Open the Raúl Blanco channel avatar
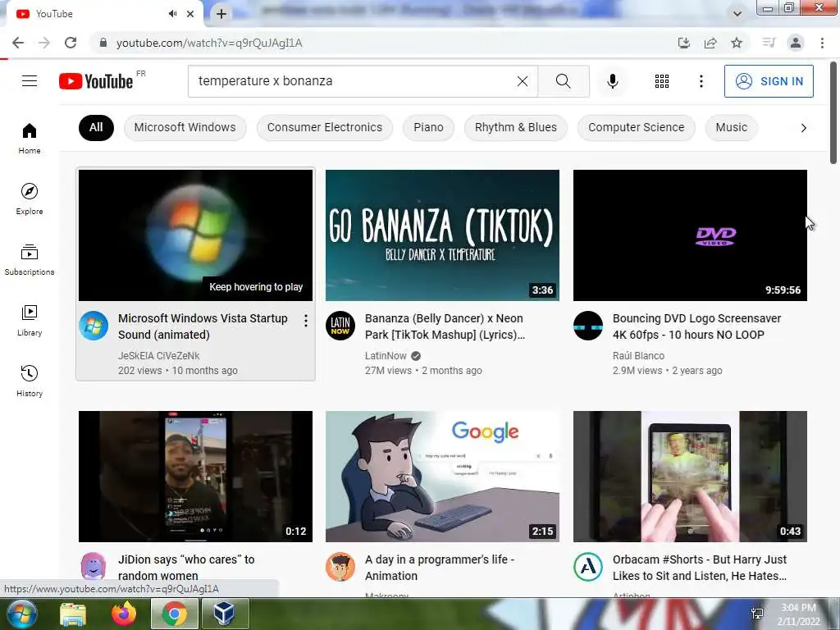The height and width of the screenshot is (630, 840). (587, 326)
